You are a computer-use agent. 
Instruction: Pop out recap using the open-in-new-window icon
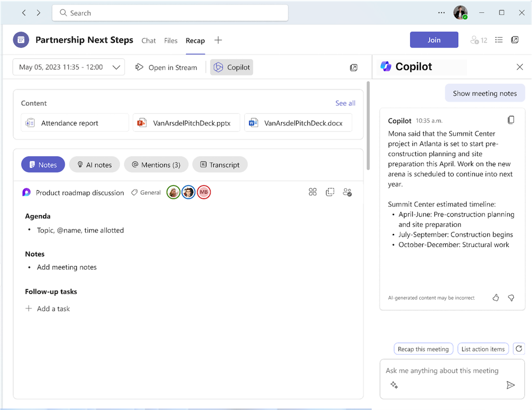click(x=354, y=68)
